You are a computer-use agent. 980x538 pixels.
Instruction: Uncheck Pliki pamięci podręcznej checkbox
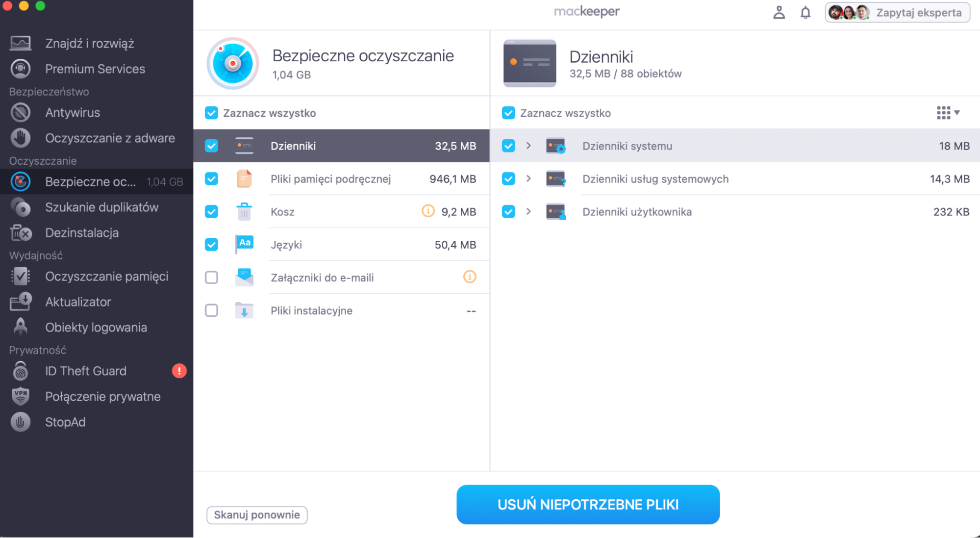click(x=211, y=179)
